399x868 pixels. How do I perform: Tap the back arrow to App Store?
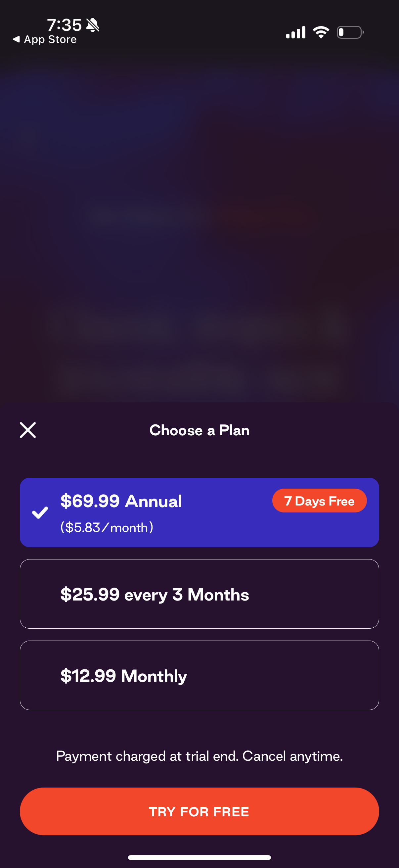[16, 39]
